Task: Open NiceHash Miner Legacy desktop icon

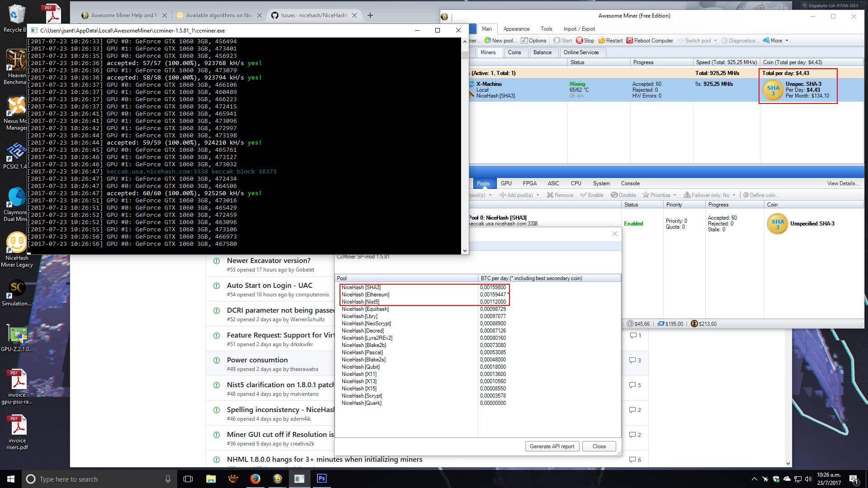Action: click(17, 250)
